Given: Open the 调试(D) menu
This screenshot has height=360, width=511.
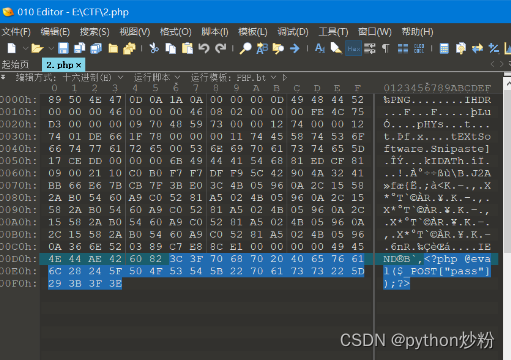Looking at the screenshot, I should pos(293,32).
